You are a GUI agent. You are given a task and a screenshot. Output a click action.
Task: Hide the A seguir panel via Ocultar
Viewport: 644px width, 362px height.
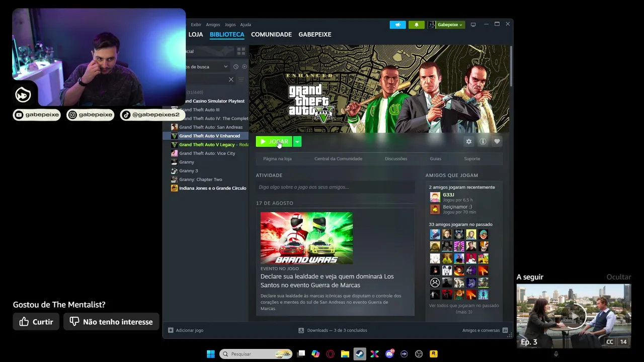point(618,277)
